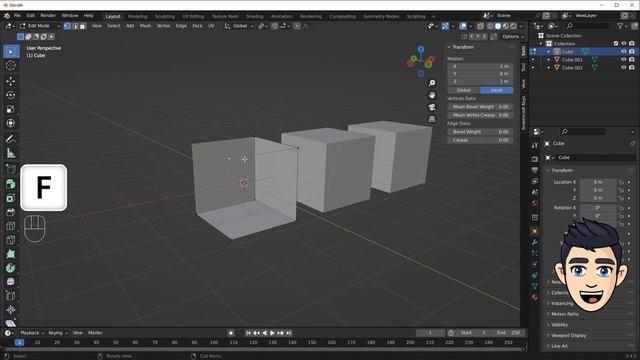Switch to the Sculpting workspace tab
Screen dimensions: 640x360
tap(165, 17)
